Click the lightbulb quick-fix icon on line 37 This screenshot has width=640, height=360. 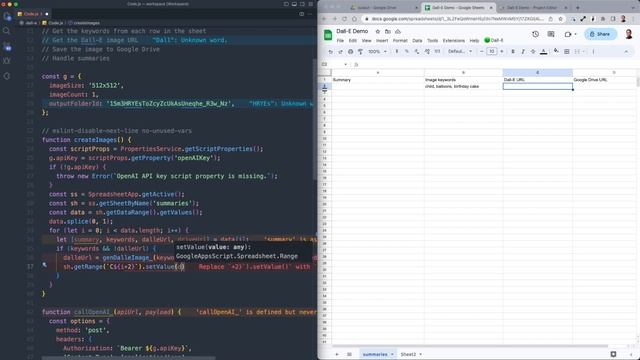coord(44,265)
